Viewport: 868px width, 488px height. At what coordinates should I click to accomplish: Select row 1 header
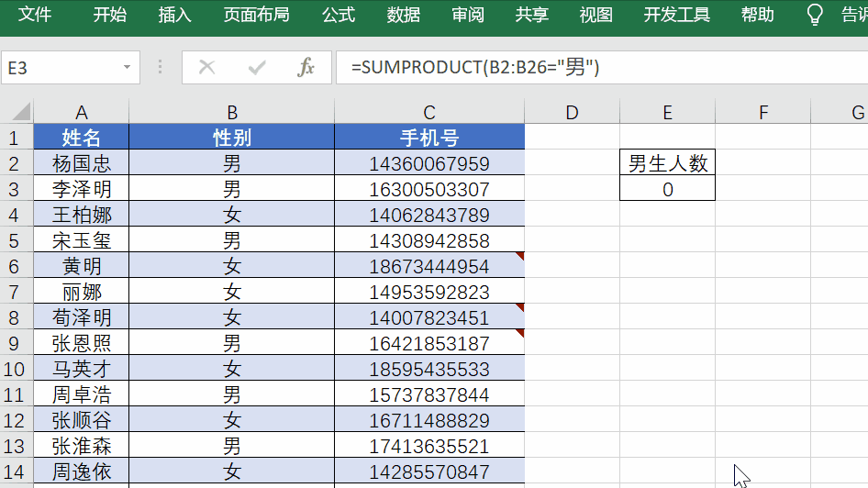coord(16,138)
